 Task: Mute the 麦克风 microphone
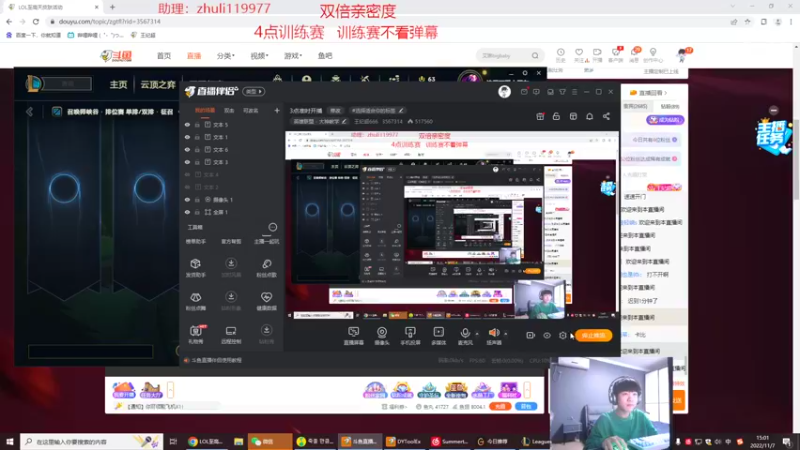tap(465, 336)
